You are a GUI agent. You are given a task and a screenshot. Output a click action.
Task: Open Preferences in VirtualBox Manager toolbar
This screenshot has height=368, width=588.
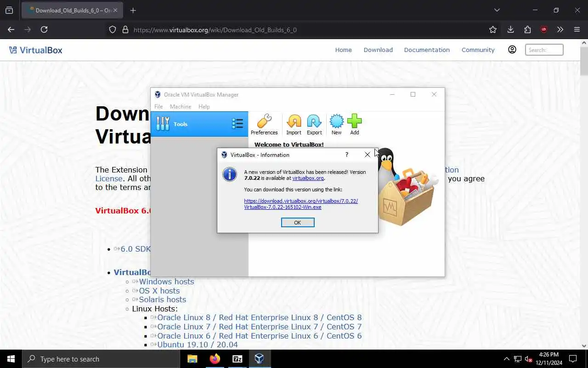[264, 125]
